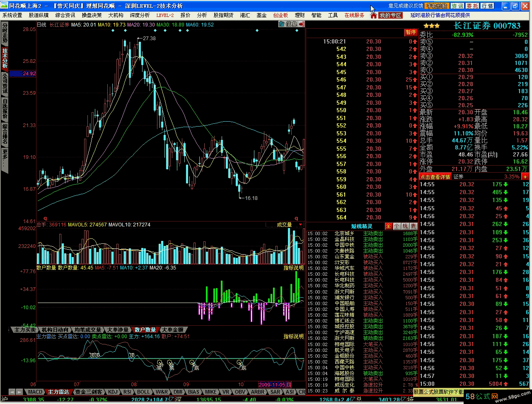Select the 分时走势 side tab
The height and width of the screenshot is (404, 532).
(x=5, y=33)
